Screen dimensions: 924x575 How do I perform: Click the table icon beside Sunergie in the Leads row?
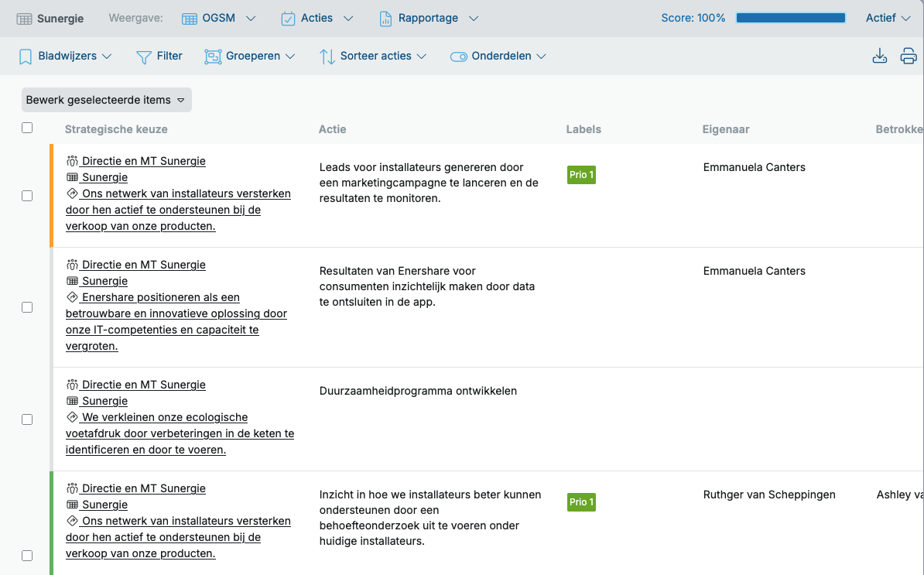[72, 177]
